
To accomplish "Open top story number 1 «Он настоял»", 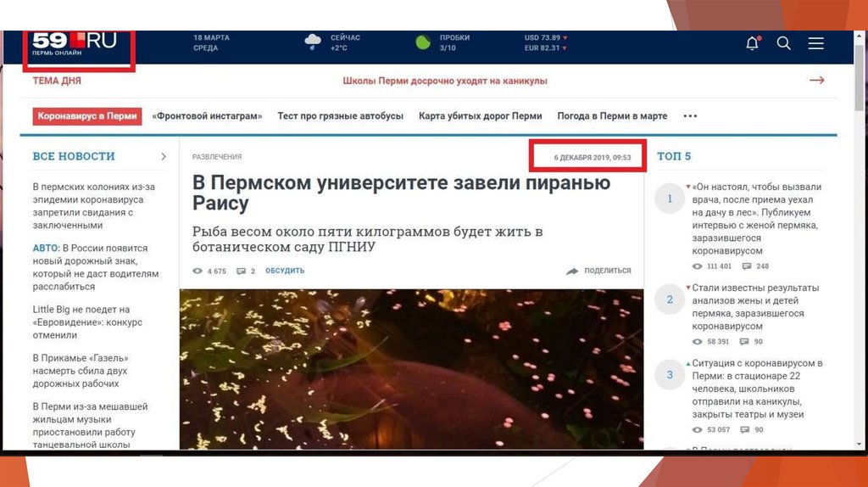I will coord(757,219).
